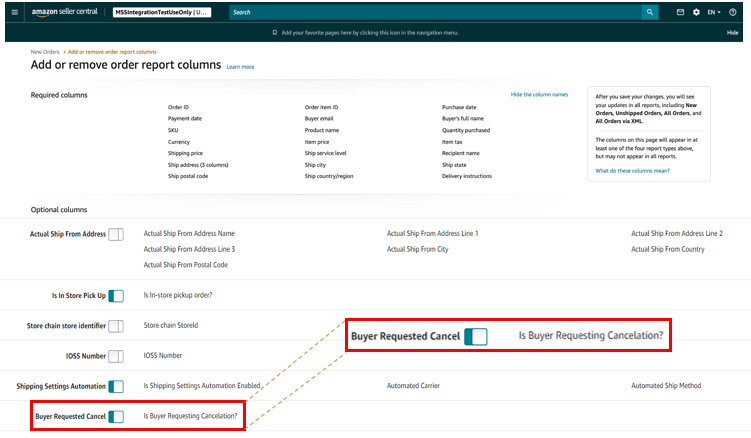Open the settings gear icon
Viewport: 751px width, 438px height.
[696, 12]
